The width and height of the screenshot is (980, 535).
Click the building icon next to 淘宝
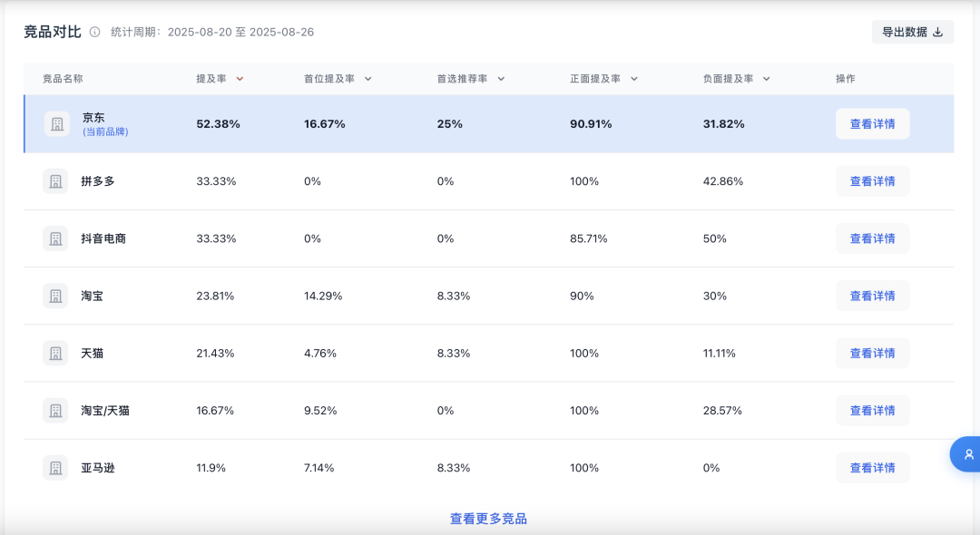pos(55,296)
